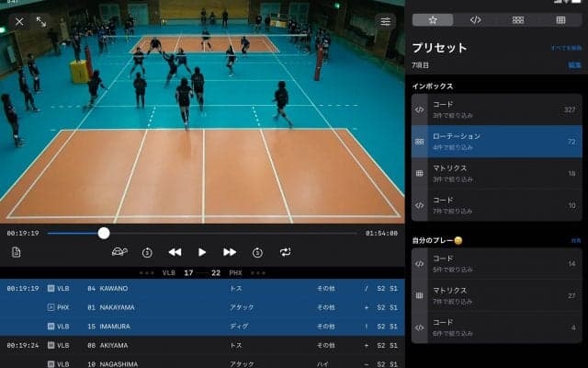Select the コード preset with count 327
The height and width of the screenshot is (368, 588).
click(496, 109)
